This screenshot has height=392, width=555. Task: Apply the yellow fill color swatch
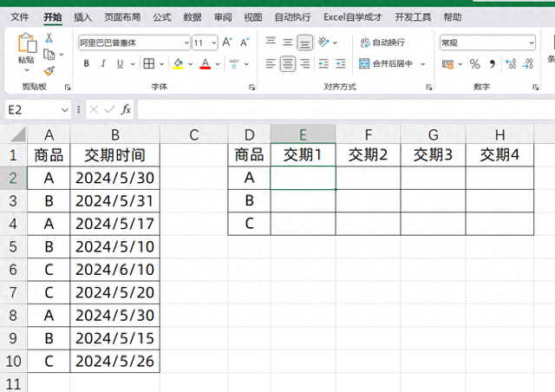(x=178, y=63)
